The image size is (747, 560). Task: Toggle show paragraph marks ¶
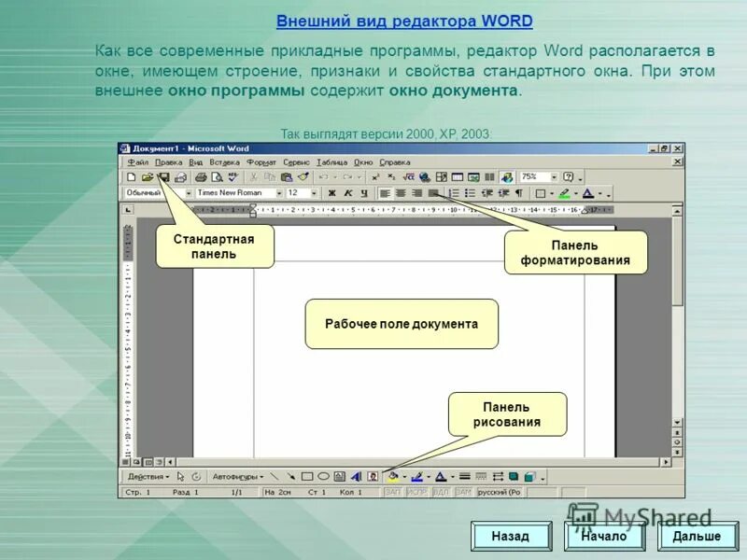[519, 193]
